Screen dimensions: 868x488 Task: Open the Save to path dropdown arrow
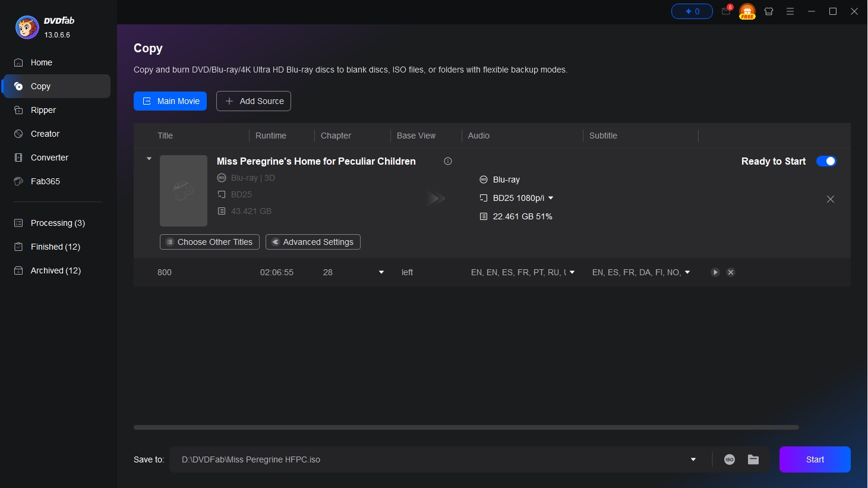pos(693,459)
